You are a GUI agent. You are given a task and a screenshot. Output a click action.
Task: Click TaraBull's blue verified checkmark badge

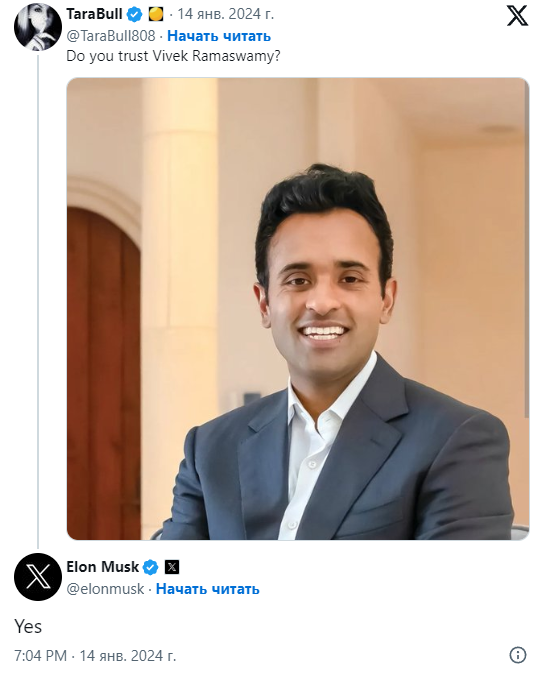(x=135, y=15)
